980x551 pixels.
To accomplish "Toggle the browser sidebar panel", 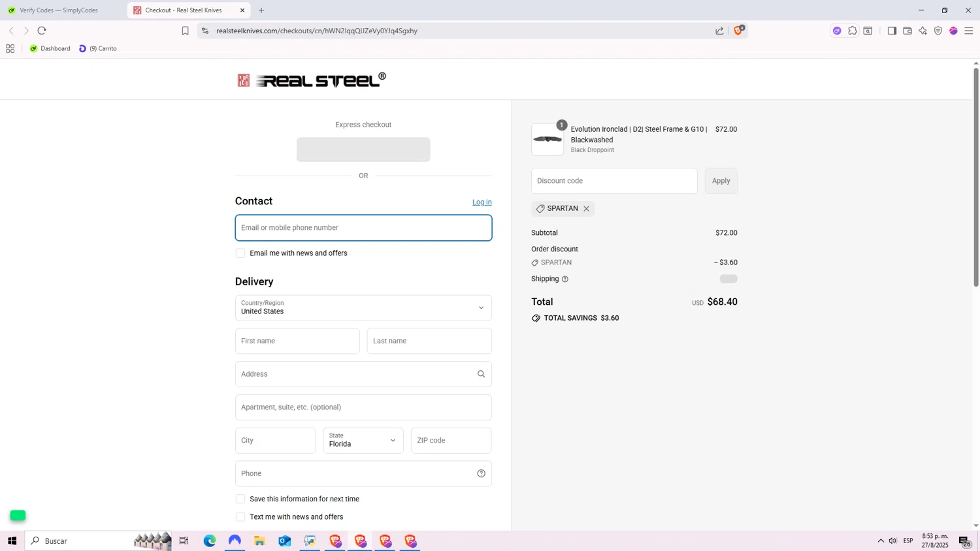I will [892, 31].
